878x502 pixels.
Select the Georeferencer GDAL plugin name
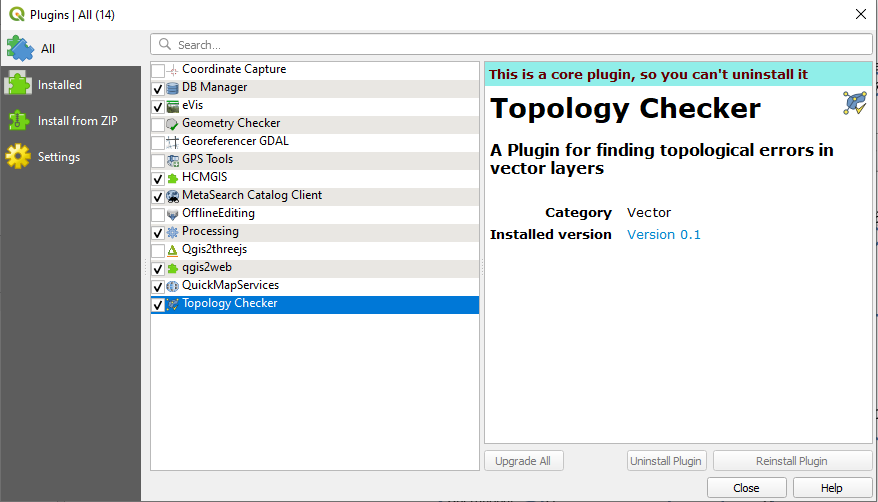coord(235,141)
